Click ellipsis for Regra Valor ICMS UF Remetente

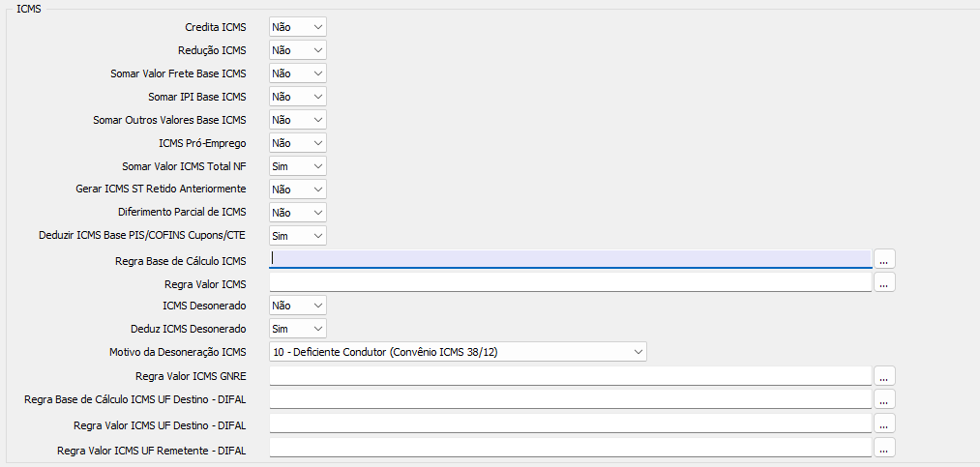(x=884, y=447)
